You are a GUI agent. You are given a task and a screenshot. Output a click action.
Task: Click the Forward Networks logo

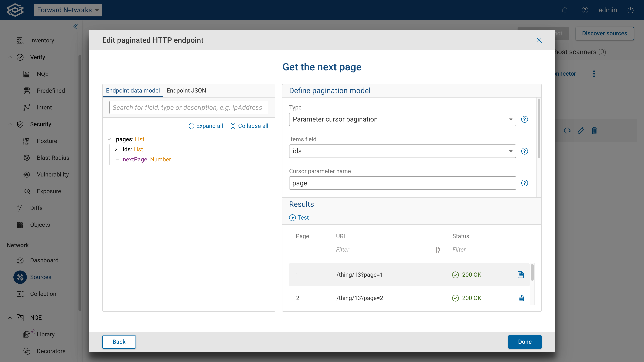(15, 10)
